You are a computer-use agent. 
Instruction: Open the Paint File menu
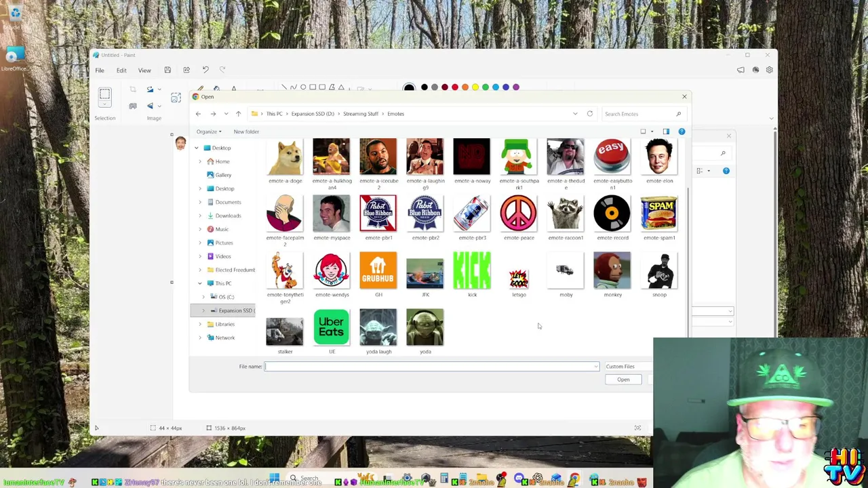[100, 70]
